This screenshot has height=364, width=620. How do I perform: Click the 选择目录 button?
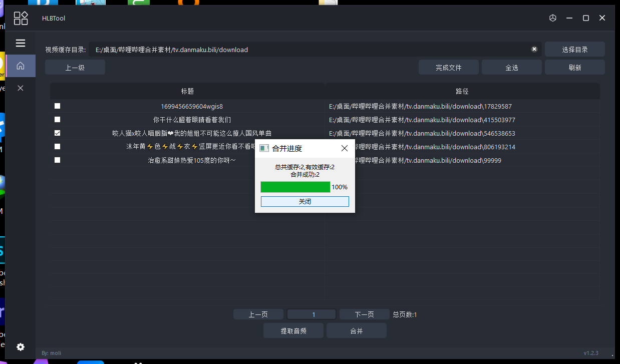pos(575,50)
